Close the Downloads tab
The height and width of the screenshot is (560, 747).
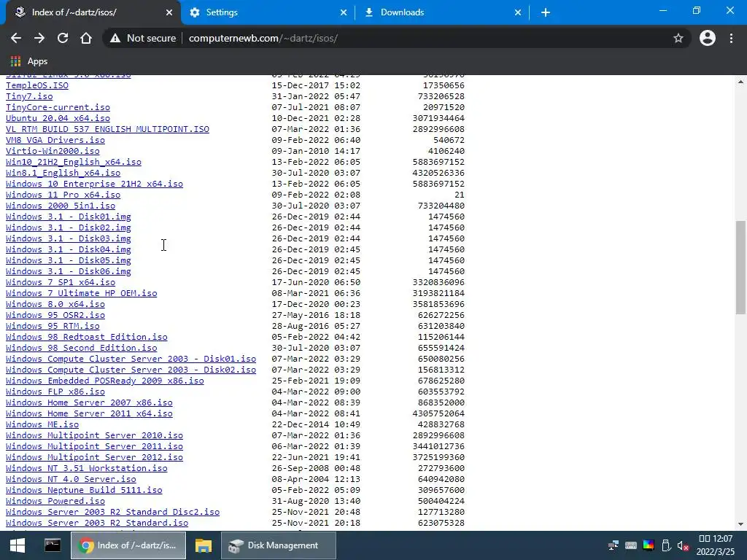click(x=518, y=12)
